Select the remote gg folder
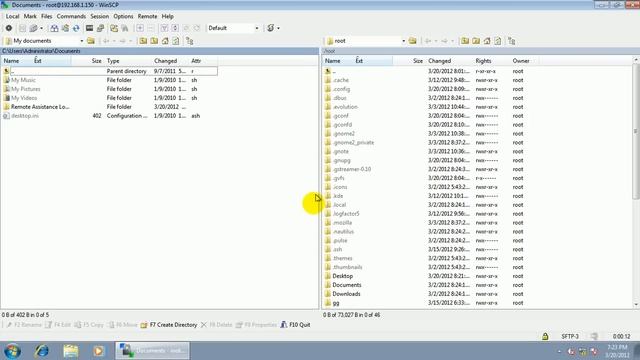Screen dimensions: 640x360 [336, 303]
